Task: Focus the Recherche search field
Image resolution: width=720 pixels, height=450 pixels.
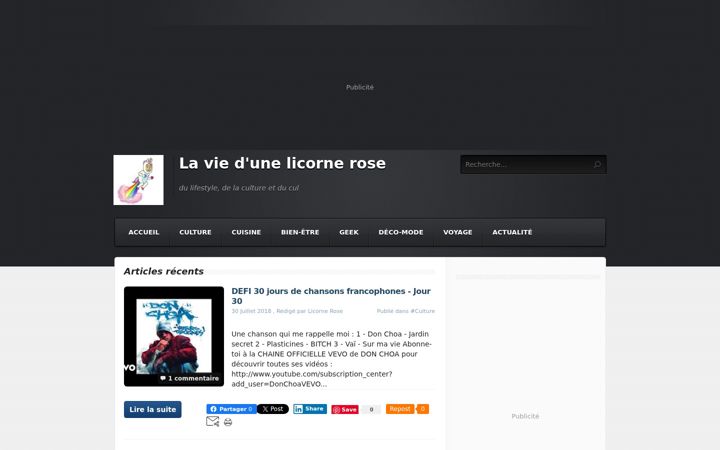Action: click(533, 164)
